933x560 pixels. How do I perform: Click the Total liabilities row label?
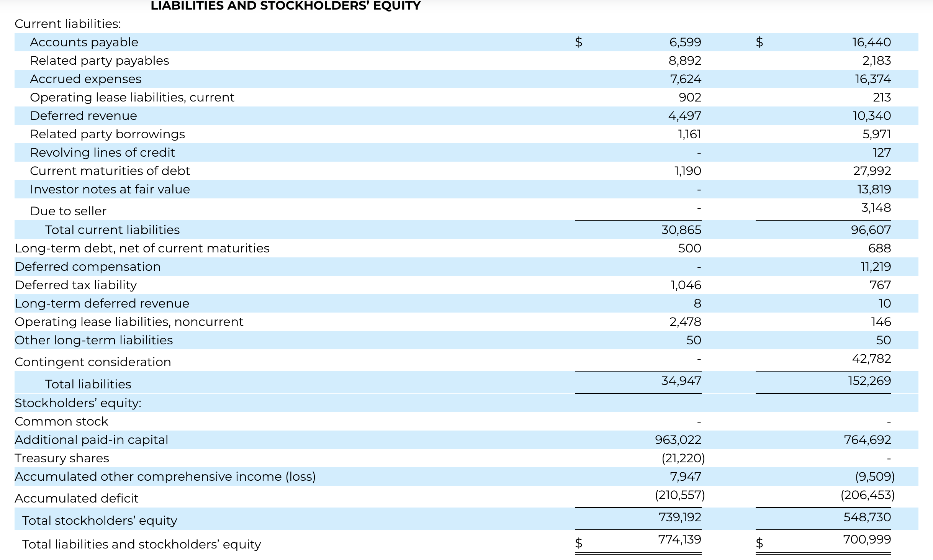[88, 384]
